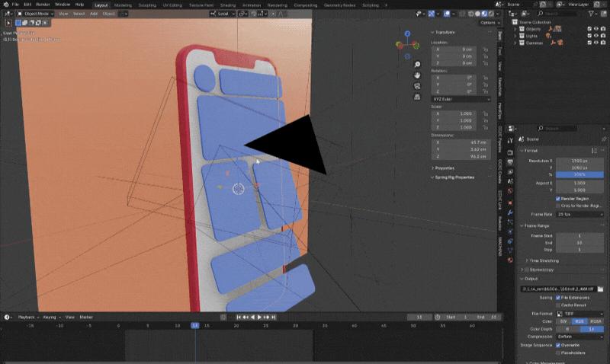Disable the Render Region checkbox
Image resolution: width=610 pixels, height=364 pixels.
(x=558, y=199)
